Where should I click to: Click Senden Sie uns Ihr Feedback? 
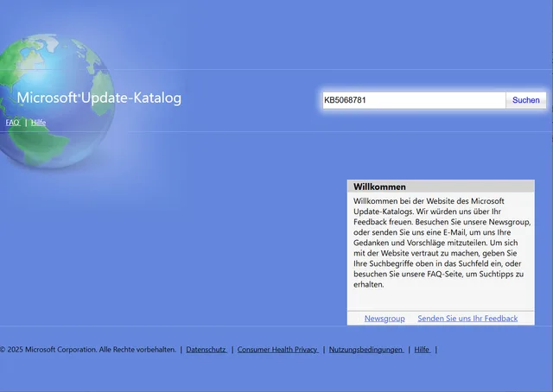point(467,319)
